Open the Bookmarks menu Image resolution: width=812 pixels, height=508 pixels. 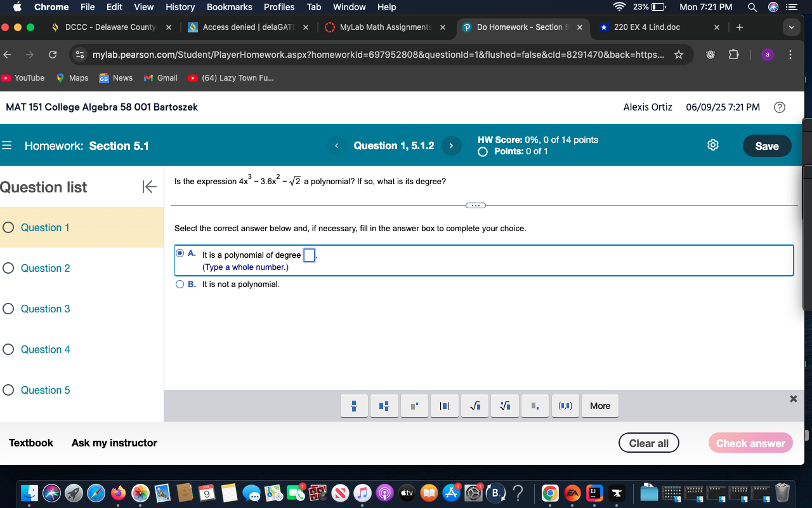pyautogui.click(x=229, y=7)
